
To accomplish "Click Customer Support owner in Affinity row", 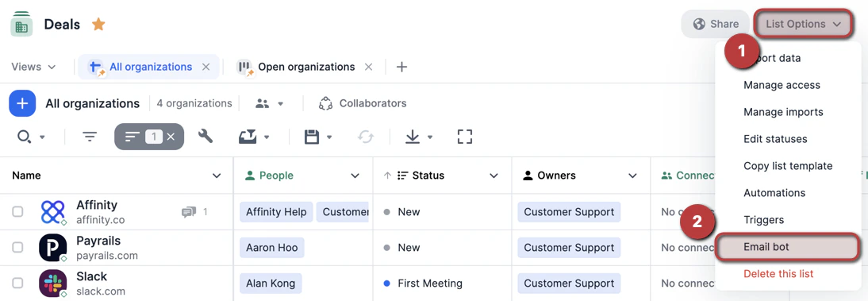I will pyautogui.click(x=569, y=212).
